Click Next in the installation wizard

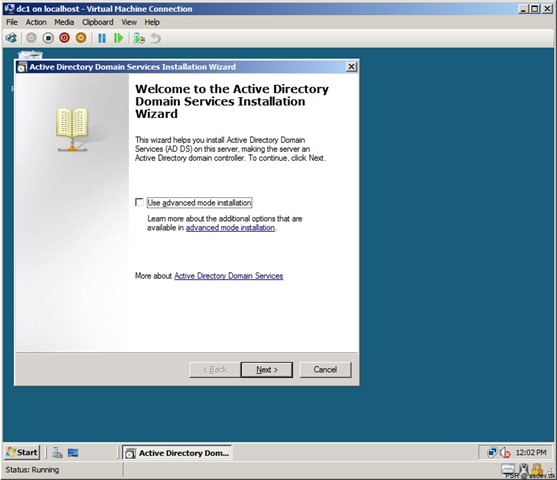pyautogui.click(x=267, y=370)
